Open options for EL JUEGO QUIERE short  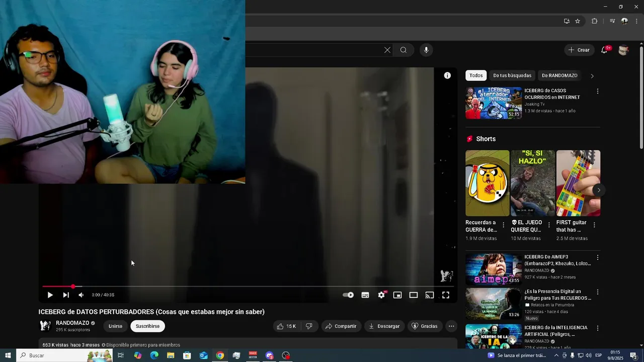pos(549,225)
